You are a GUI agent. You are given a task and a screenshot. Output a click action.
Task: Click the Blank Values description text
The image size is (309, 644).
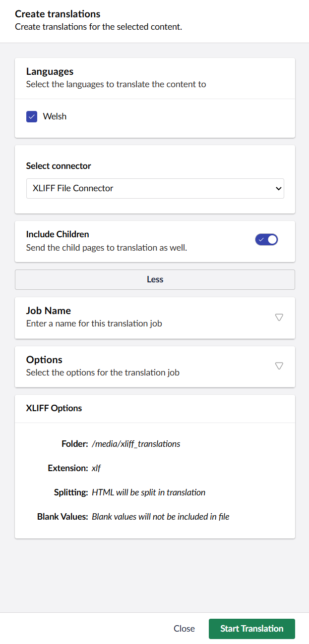pos(160,517)
